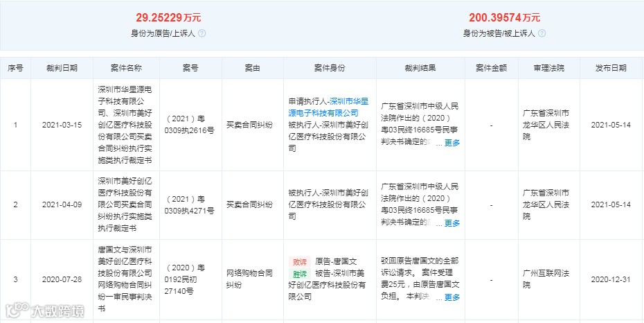The width and height of the screenshot is (644, 323).
Task: Click case number (2021)粤0309执4271号
Action: tap(190, 205)
